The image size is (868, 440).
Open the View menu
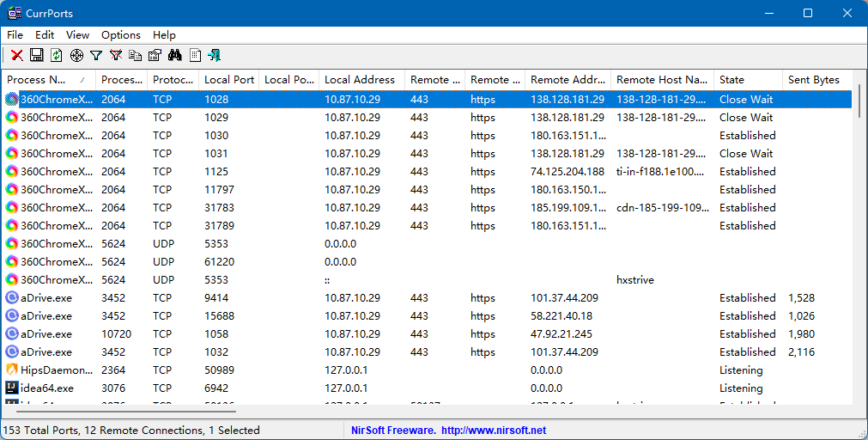click(77, 35)
